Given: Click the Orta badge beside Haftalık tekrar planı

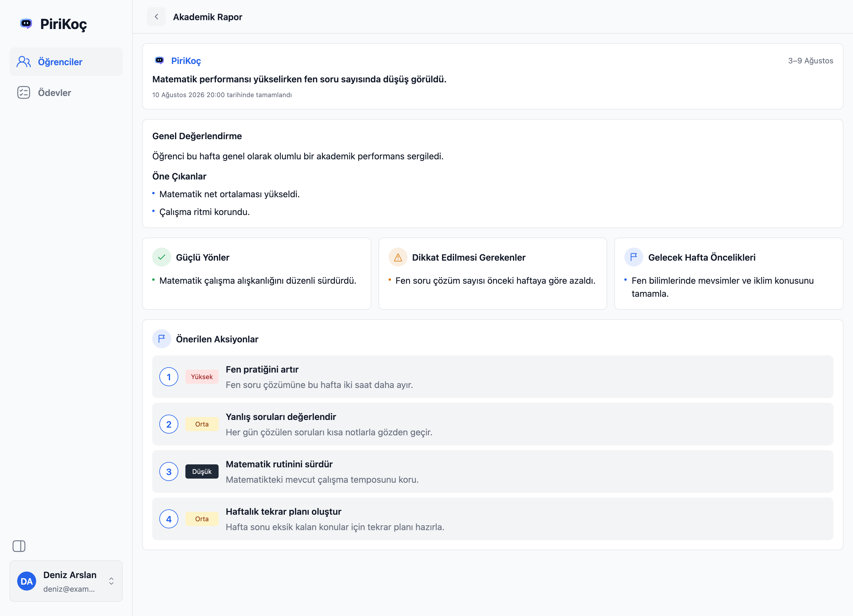Looking at the screenshot, I should coord(202,519).
